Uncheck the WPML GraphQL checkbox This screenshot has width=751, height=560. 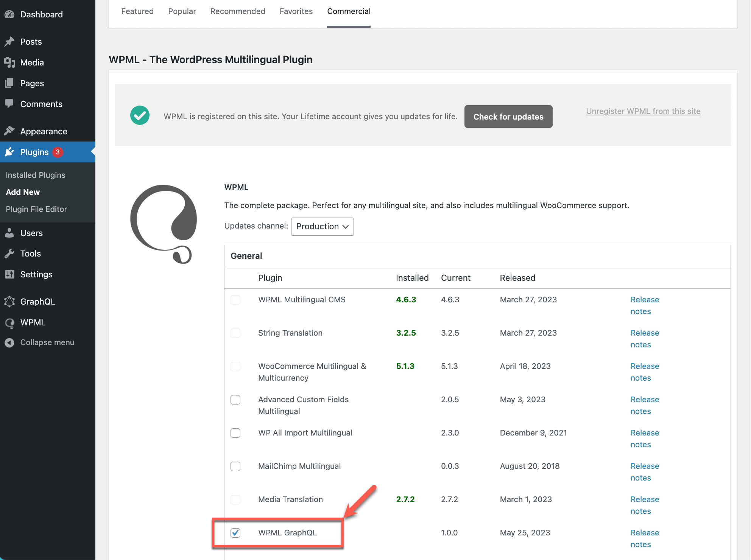(235, 533)
